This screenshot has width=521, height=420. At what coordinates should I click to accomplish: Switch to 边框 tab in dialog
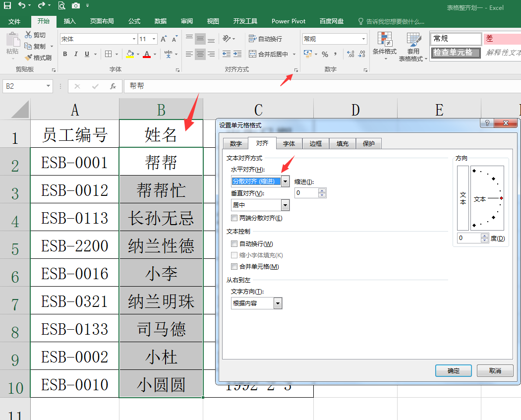coord(315,143)
